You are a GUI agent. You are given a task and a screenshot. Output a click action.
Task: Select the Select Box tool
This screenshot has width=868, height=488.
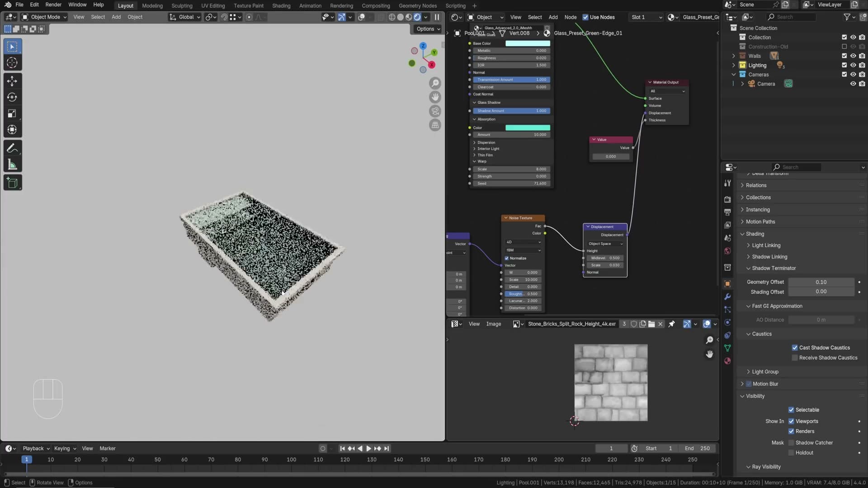(x=12, y=47)
